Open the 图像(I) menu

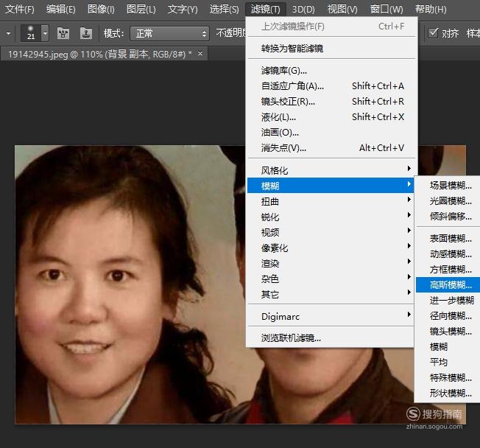pos(101,9)
